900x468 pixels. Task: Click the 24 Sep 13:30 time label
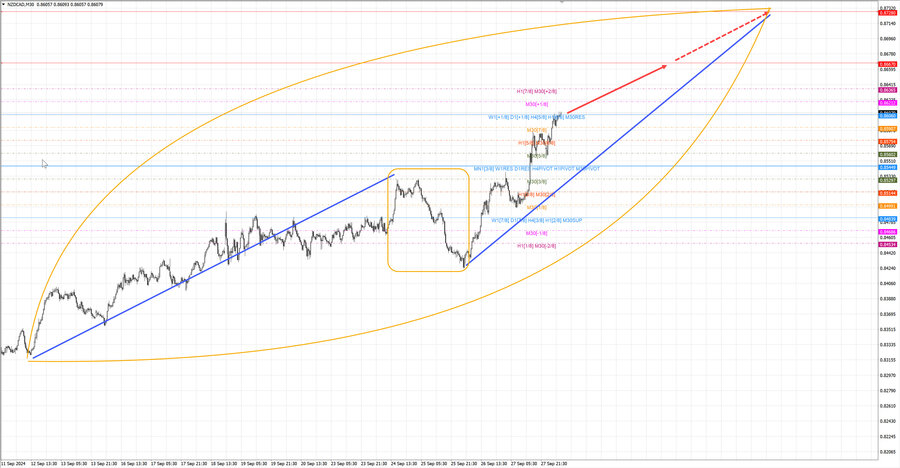[x=404, y=463]
